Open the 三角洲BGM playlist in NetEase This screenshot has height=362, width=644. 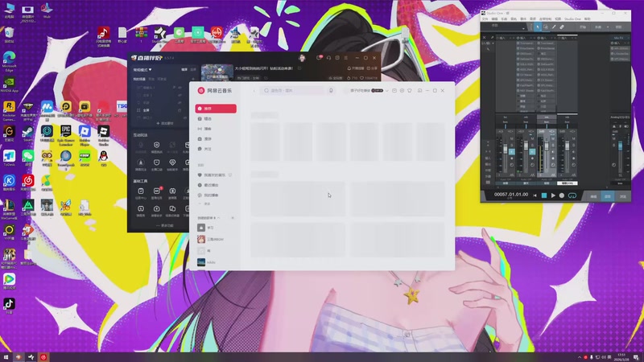pyautogui.click(x=216, y=239)
